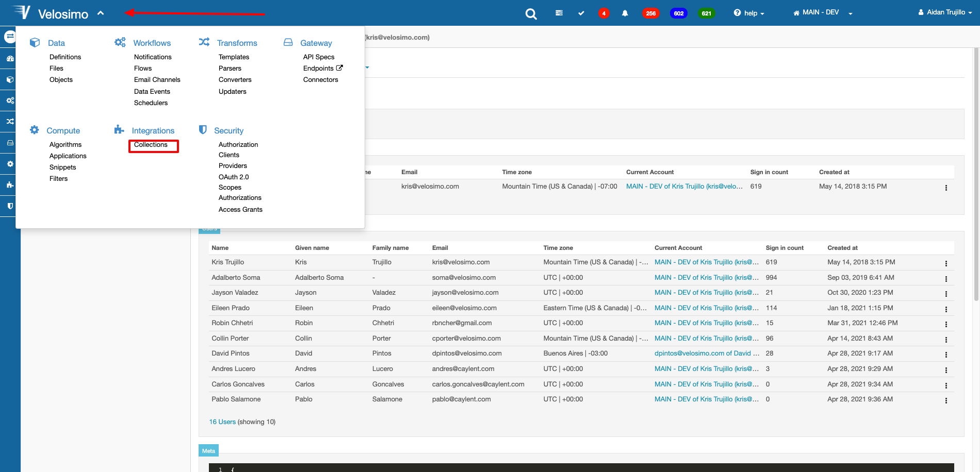Sort by Sign in count column header
This screenshot has width=980, height=472.
click(x=785, y=248)
